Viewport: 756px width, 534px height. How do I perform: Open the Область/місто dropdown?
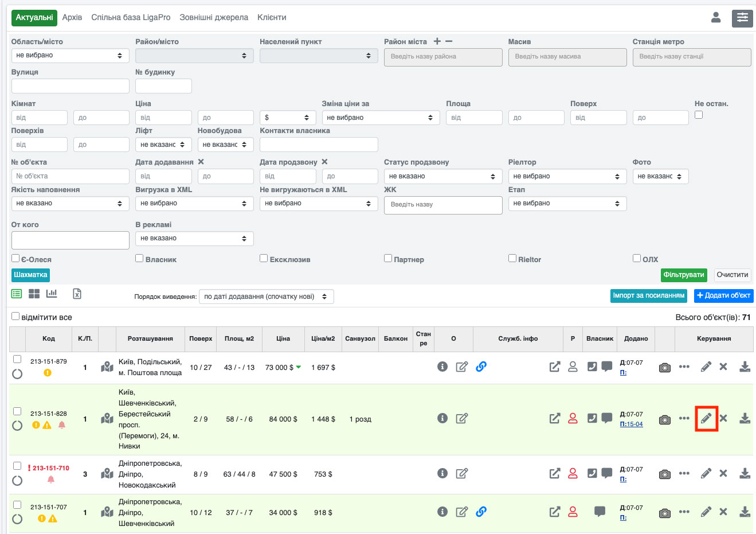coord(70,56)
